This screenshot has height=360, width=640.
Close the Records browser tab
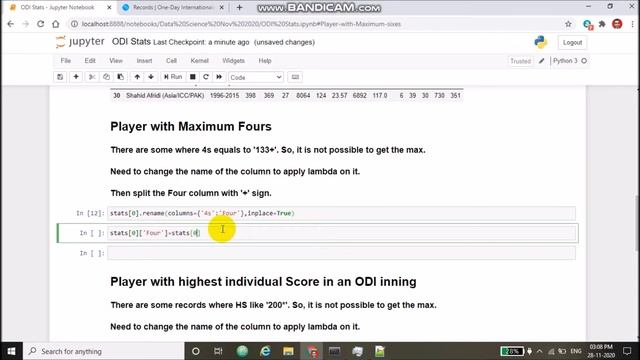222,7
